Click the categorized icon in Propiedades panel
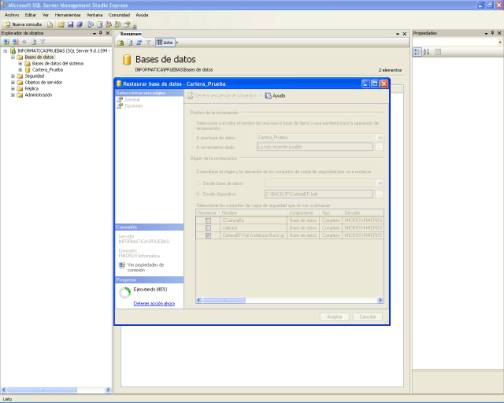The width and height of the screenshot is (504, 403). click(x=417, y=52)
